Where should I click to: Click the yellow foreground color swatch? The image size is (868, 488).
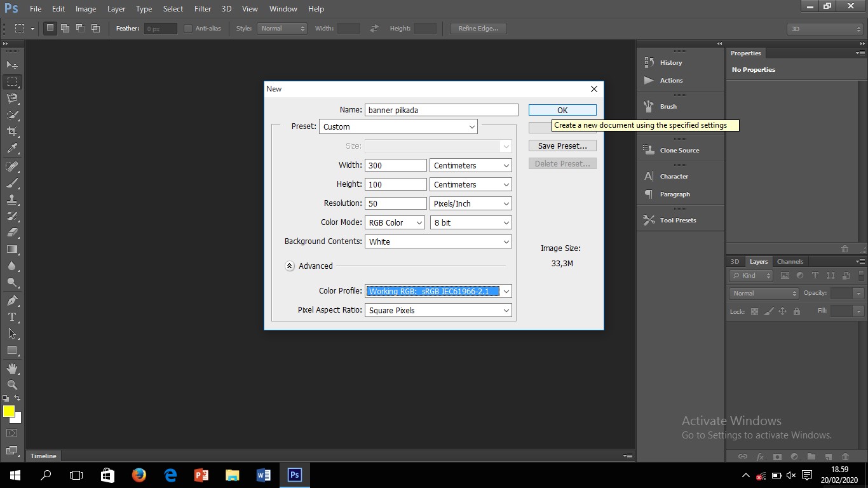(8, 411)
